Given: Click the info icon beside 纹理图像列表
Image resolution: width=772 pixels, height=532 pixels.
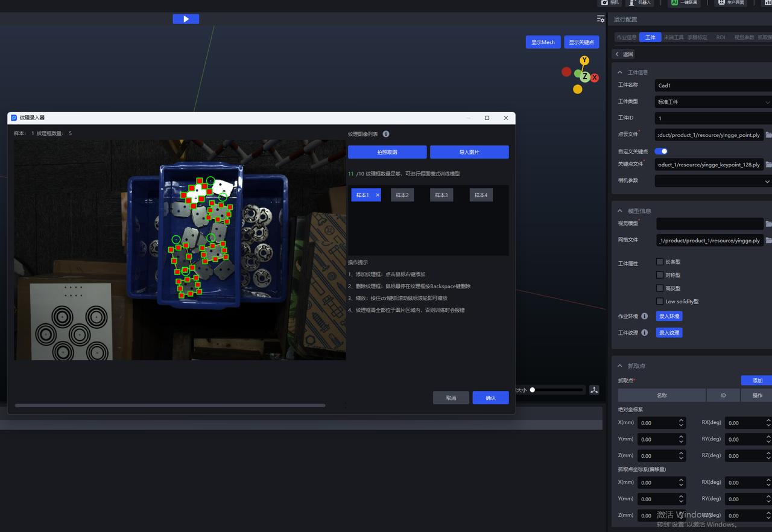Looking at the screenshot, I should (x=386, y=134).
